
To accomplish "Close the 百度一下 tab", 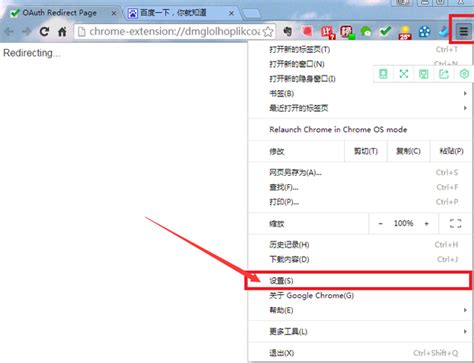I will pos(231,13).
